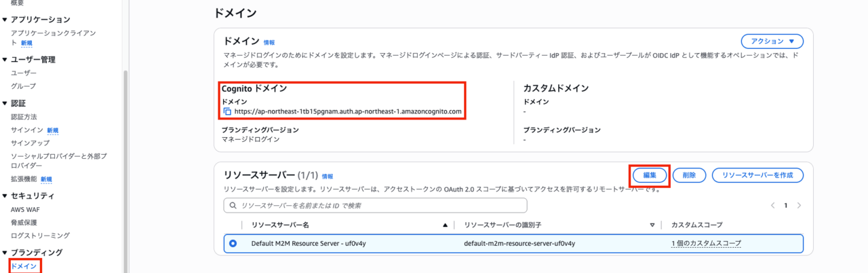Collapse the アプリケーション sidebar section
Image resolution: width=868 pixels, height=273 pixels.
(5, 20)
